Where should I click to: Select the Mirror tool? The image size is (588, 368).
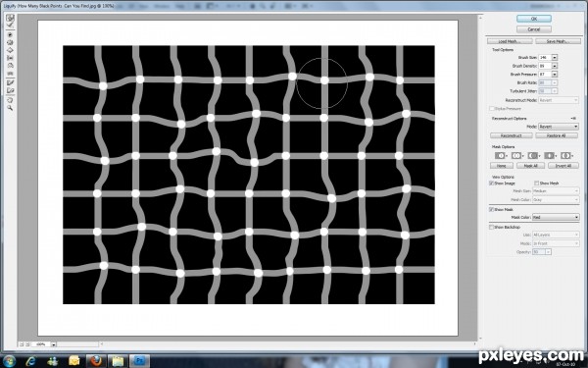[x=10, y=66]
